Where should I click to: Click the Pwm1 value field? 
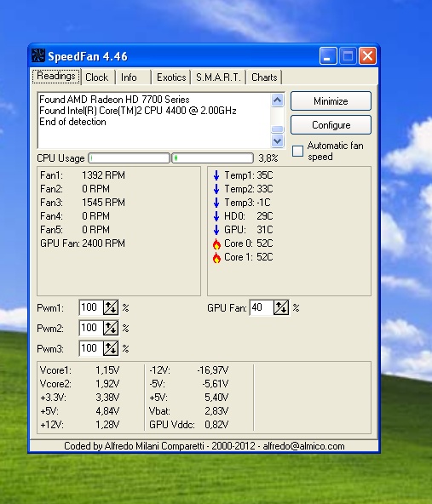coord(90,307)
